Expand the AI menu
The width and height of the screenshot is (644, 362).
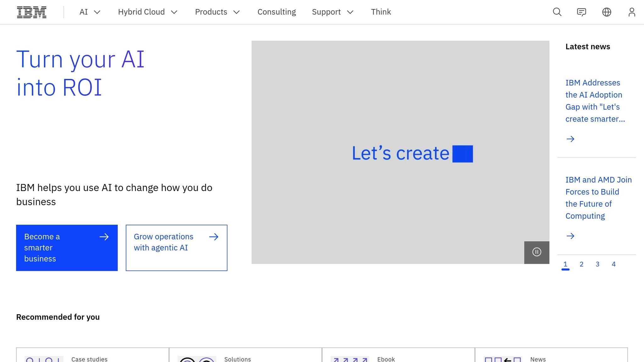pyautogui.click(x=90, y=12)
